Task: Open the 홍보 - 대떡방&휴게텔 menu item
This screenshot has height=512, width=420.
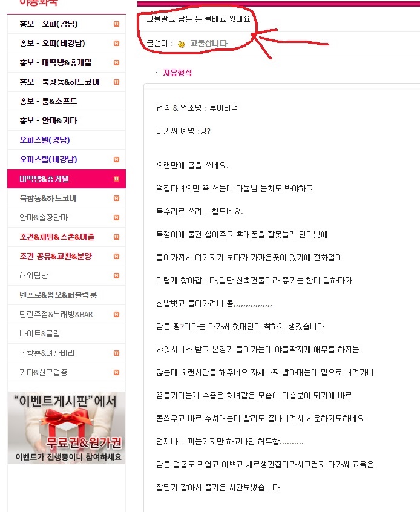Action: point(67,63)
